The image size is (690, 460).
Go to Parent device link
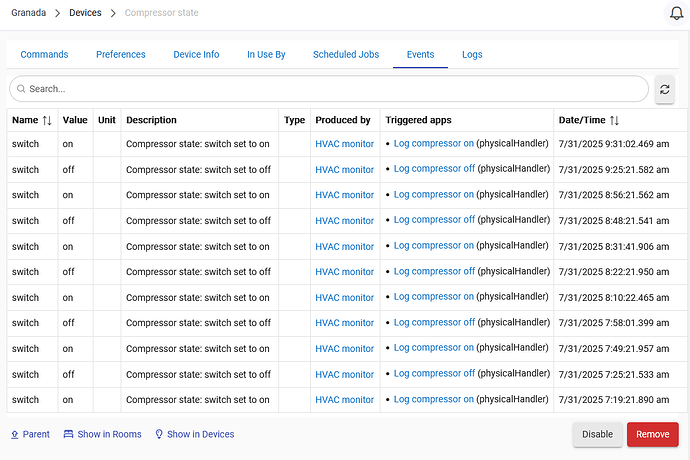30,434
